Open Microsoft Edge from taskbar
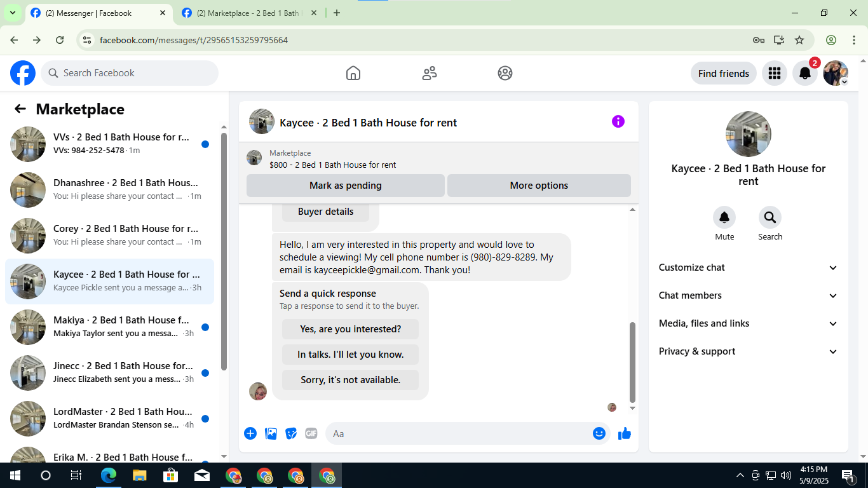The width and height of the screenshot is (868, 488). (109, 475)
